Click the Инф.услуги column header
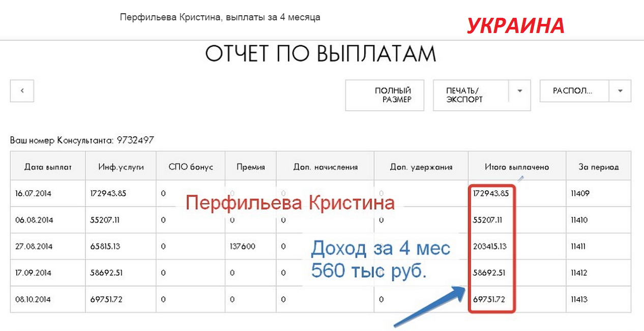 121,167
